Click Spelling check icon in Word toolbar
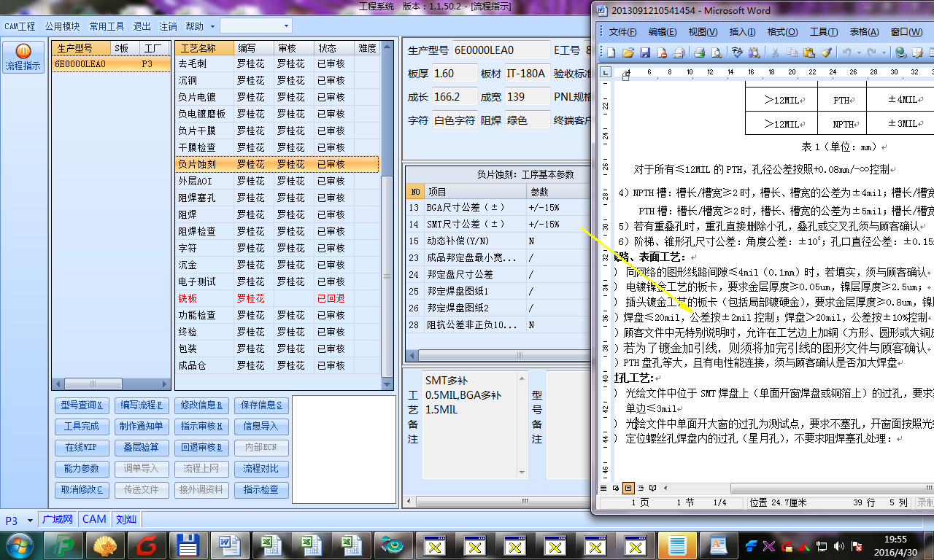Image resolution: width=934 pixels, height=560 pixels. (736, 52)
